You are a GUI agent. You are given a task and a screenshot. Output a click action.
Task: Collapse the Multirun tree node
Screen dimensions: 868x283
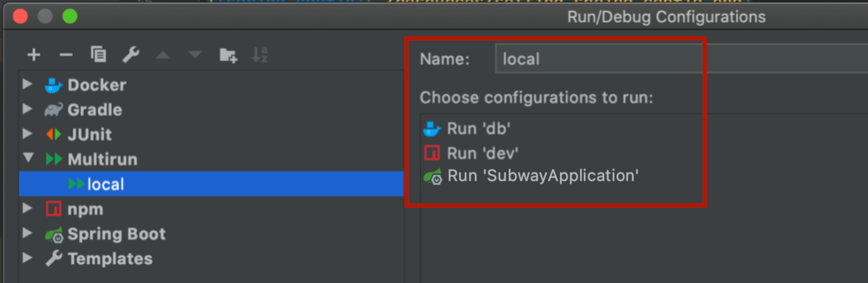point(28,158)
